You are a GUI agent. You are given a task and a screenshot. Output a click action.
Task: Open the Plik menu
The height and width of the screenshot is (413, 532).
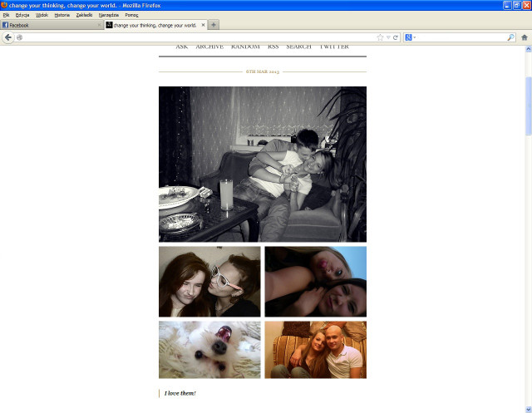[x=6, y=15]
